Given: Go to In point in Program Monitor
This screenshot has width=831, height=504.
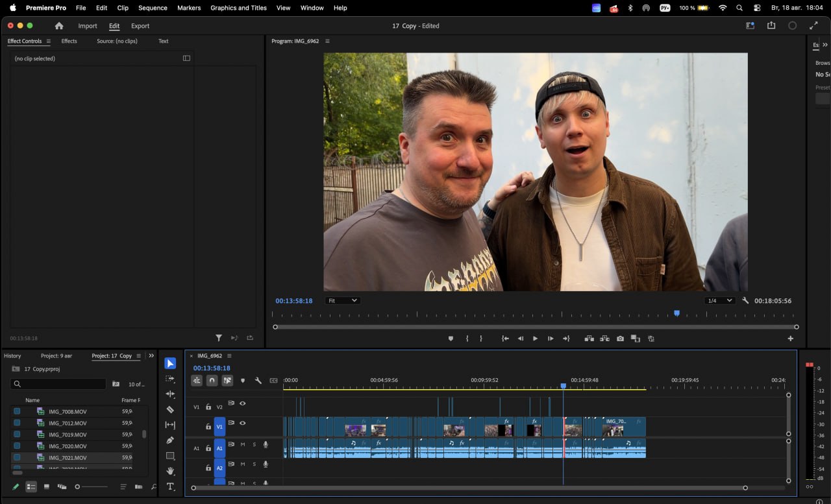Looking at the screenshot, I should (x=505, y=339).
